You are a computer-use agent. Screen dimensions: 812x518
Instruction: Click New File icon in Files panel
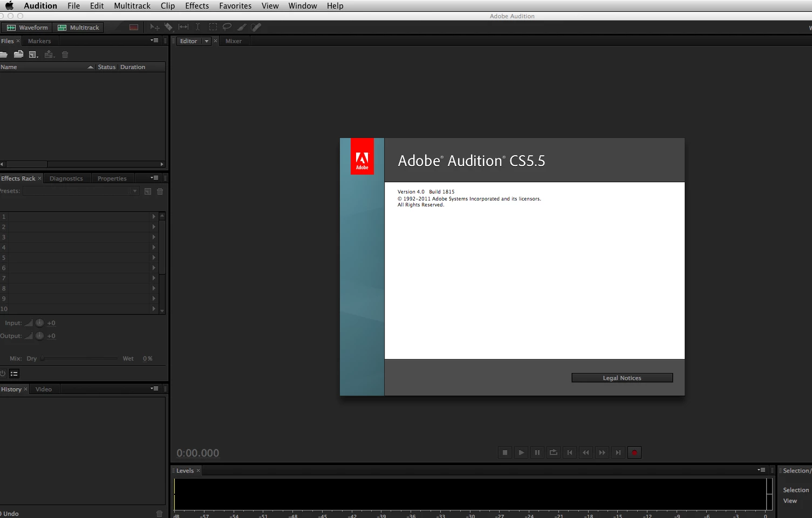click(33, 54)
